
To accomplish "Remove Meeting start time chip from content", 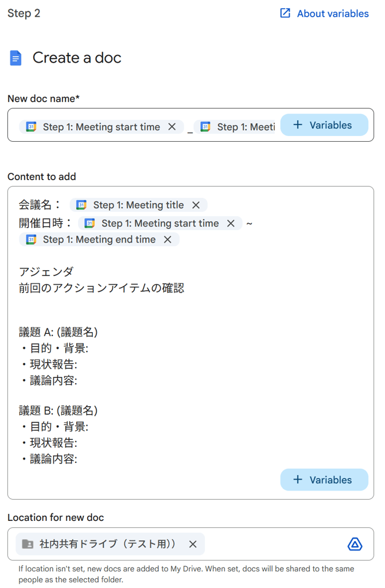I will [x=231, y=223].
